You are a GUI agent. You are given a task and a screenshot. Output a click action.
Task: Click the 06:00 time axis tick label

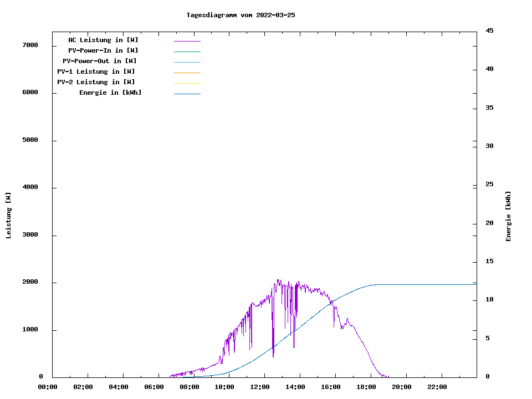point(154,387)
